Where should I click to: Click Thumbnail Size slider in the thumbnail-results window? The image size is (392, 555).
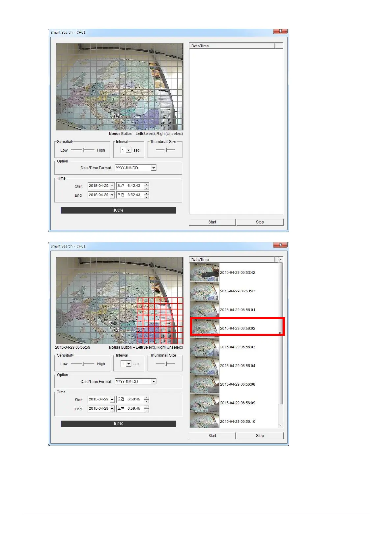tap(166, 364)
